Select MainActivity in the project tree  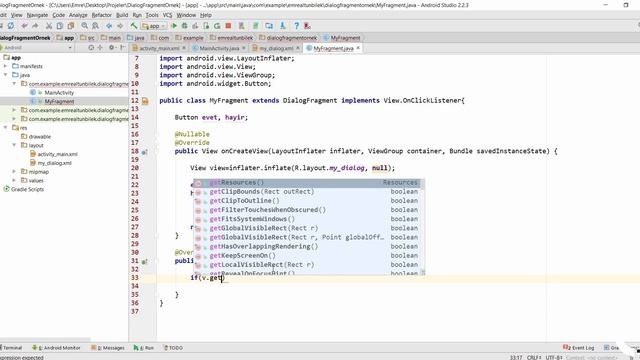[x=59, y=93]
